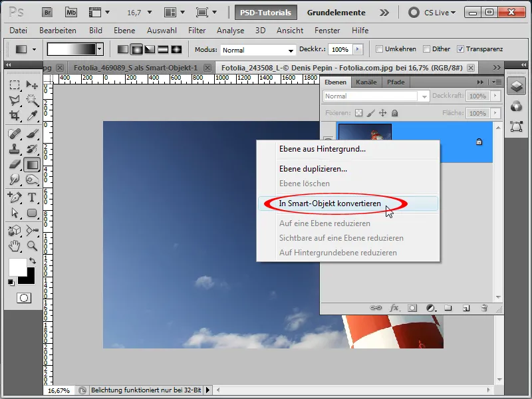Choose diamond gradient style

click(x=176, y=49)
